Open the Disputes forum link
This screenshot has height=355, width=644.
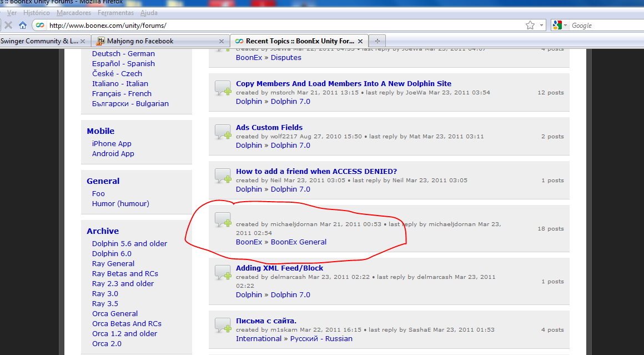tap(286, 58)
